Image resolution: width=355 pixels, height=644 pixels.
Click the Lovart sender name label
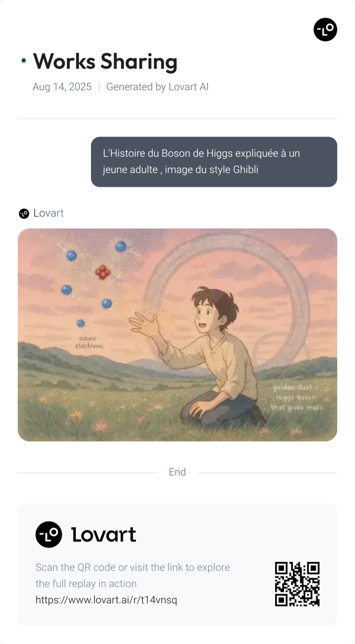click(x=48, y=213)
